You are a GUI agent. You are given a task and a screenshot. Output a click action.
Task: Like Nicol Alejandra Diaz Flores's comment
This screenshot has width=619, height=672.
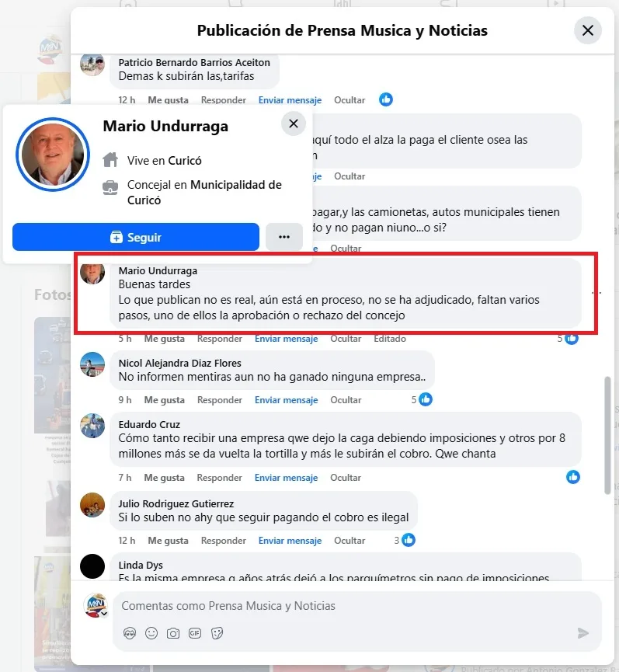pyautogui.click(x=164, y=400)
